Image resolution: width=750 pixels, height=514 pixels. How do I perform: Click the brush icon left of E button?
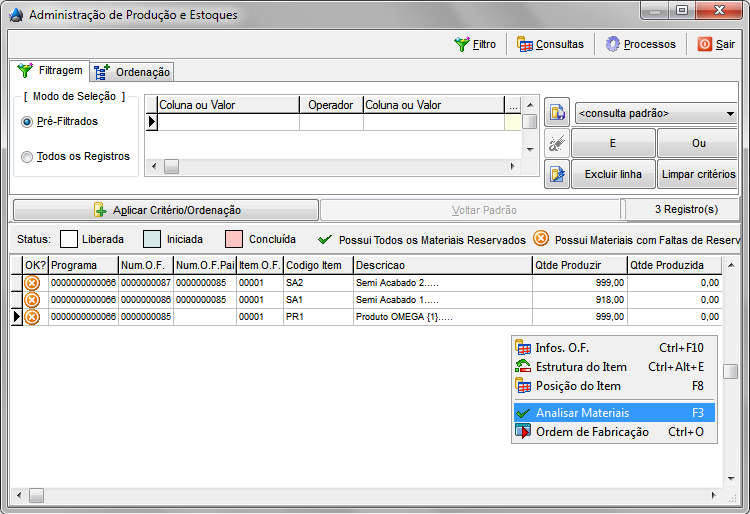(x=557, y=143)
